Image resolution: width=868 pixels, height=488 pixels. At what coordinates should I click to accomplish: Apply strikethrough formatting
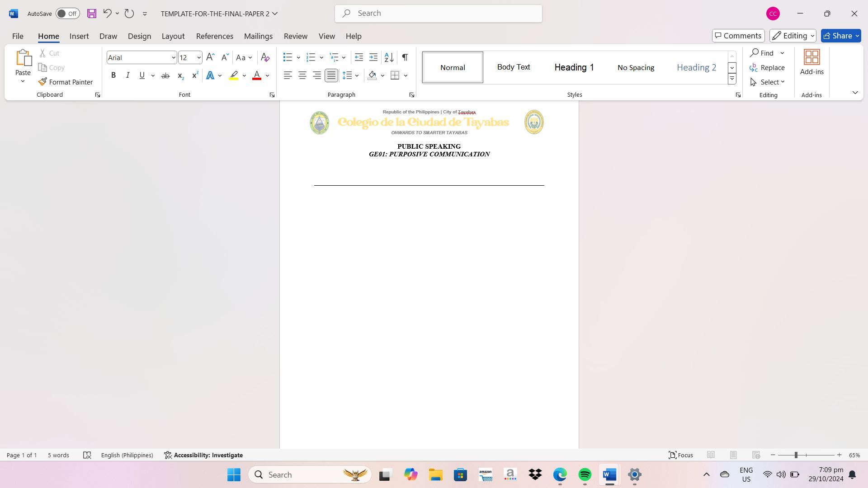(x=165, y=75)
